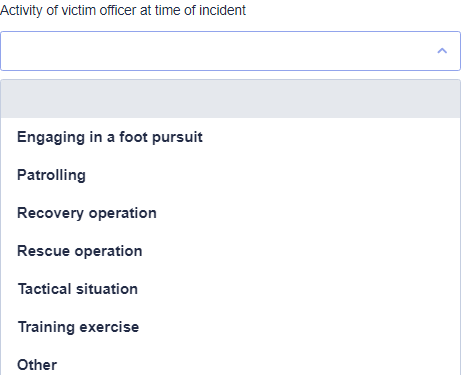This screenshot has width=467, height=375.
Task: Set the activity to Rescue operation
Action: pyautogui.click(x=230, y=251)
